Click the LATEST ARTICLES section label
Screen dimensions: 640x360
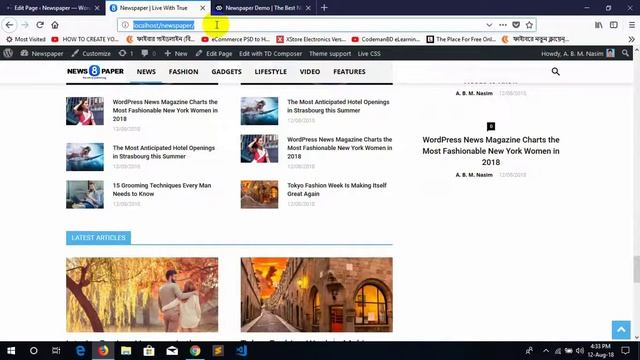tap(98, 238)
